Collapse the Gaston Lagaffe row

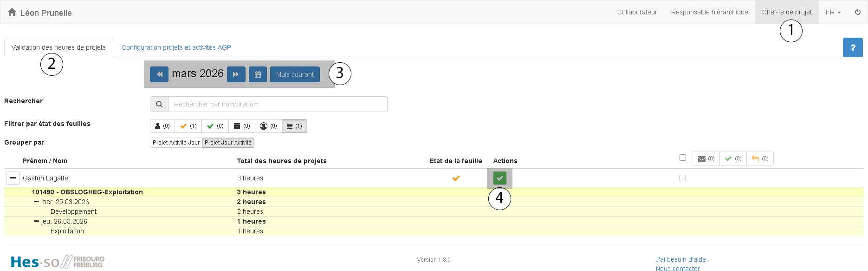click(13, 178)
